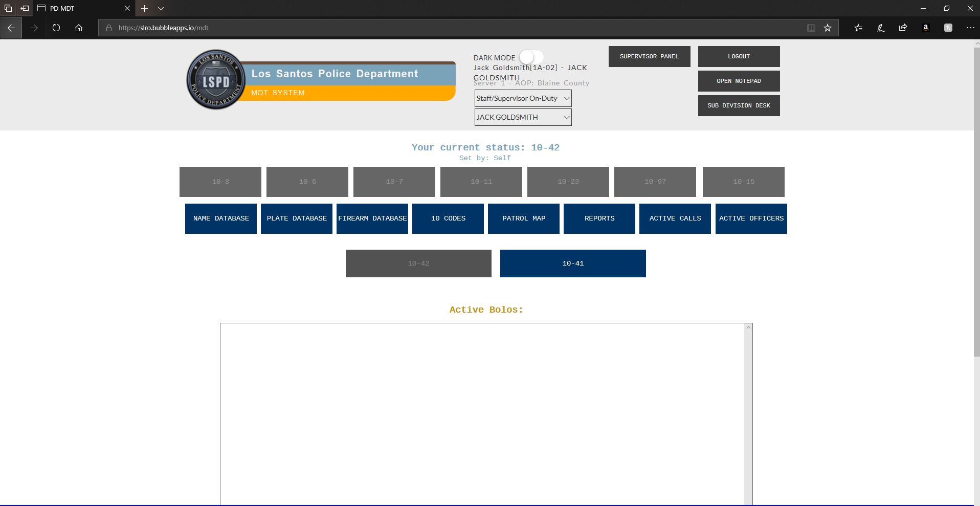
Task: Click Open Notepad
Action: [x=739, y=81]
